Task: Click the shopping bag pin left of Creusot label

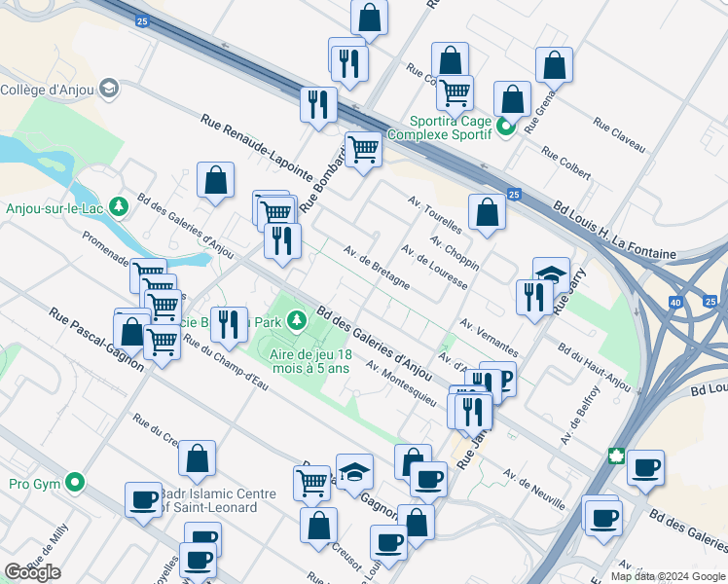Action: tap(318, 529)
